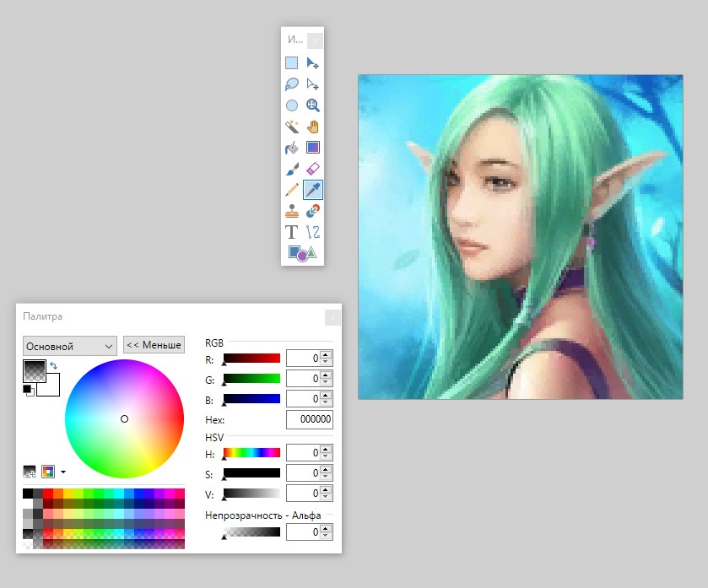This screenshot has width=708, height=588.
Task: Choose red swatch in palette top row
Action: click(x=48, y=494)
